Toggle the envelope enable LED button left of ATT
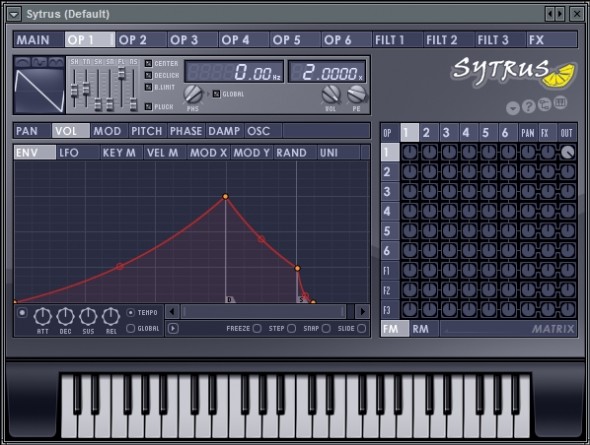 pyautogui.click(x=22, y=313)
